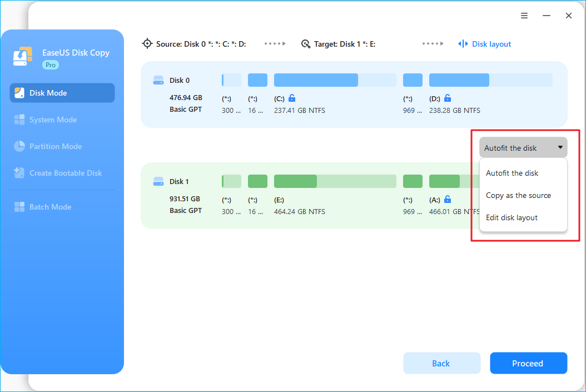This screenshot has width=586, height=392.
Task: Select Disk 1 (A:) partition bar
Action: 454,181
